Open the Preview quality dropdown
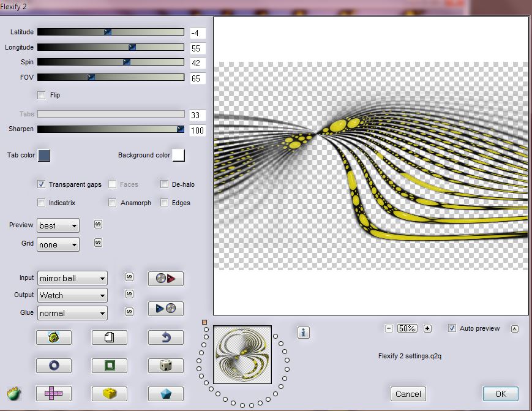This screenshot has width=532, height=411. coord(58,225)
